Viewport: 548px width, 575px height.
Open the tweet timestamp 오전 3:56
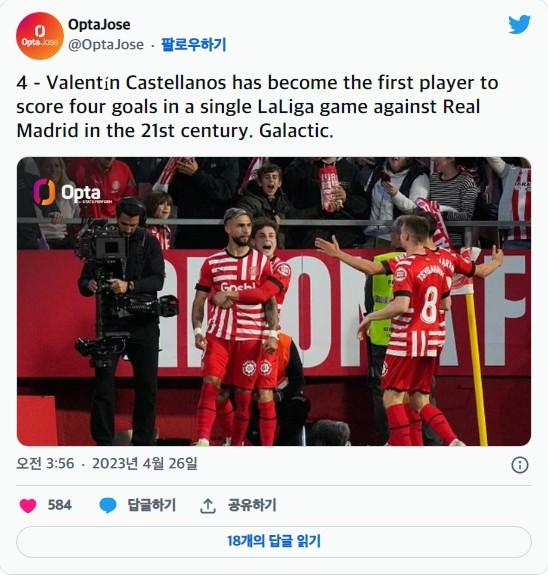point(45,464)
